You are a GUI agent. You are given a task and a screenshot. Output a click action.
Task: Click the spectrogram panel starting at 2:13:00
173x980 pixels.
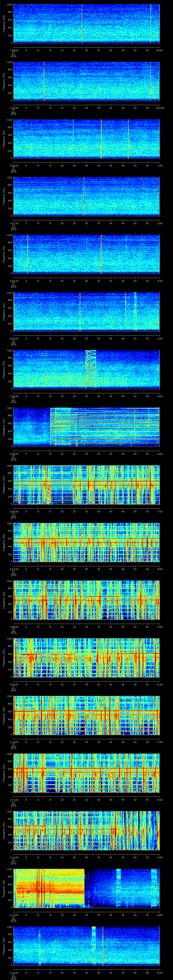coord(87,888)
